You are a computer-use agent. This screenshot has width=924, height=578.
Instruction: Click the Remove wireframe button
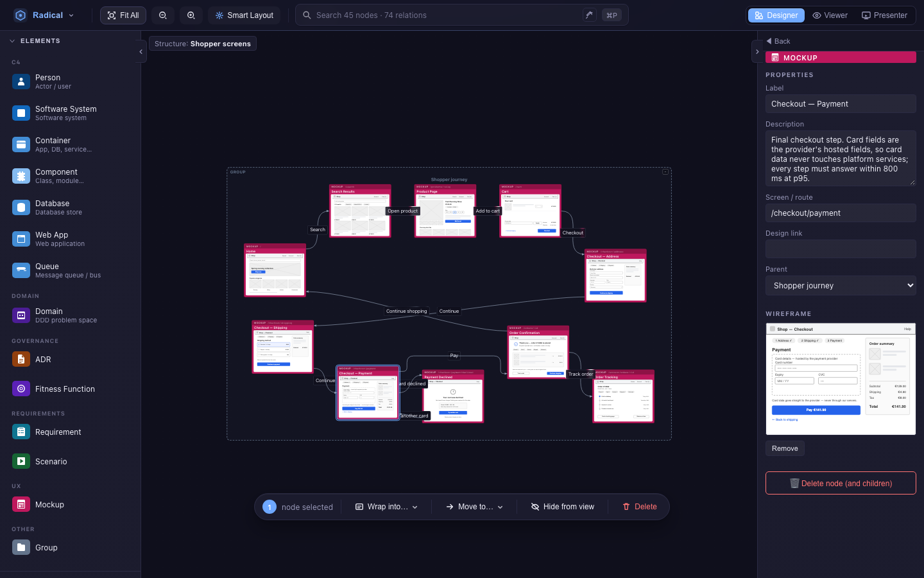785,448
